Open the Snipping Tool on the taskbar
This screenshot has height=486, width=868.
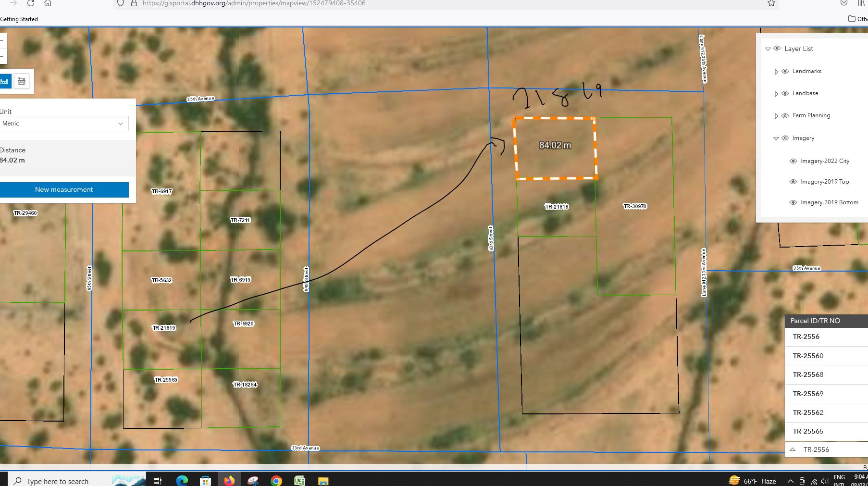(x=253, y=481)
